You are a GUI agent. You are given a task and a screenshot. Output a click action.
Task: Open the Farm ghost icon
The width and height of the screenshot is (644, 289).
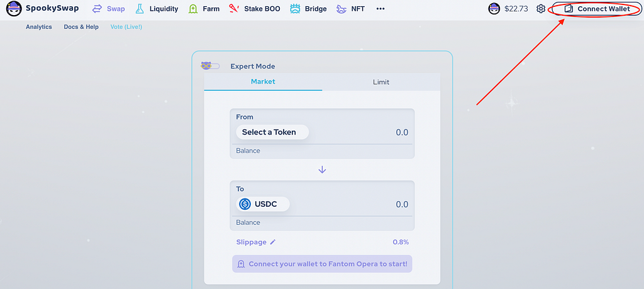coord(192,9)
